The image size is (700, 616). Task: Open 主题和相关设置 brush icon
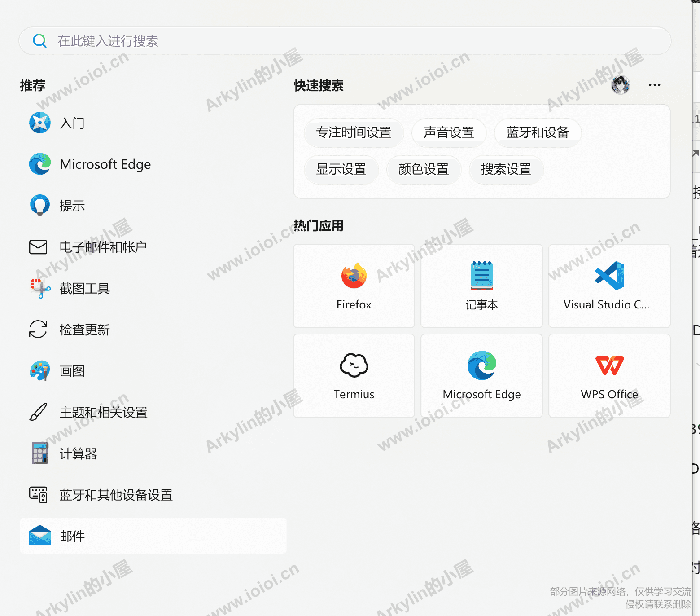coord(38,412)
